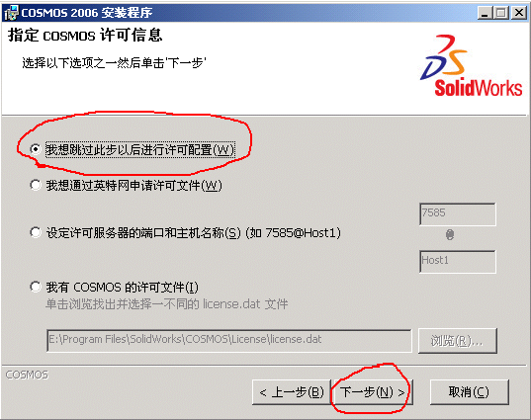
Task: Click the Host1 host name field
Action: (x=458, y=261)
